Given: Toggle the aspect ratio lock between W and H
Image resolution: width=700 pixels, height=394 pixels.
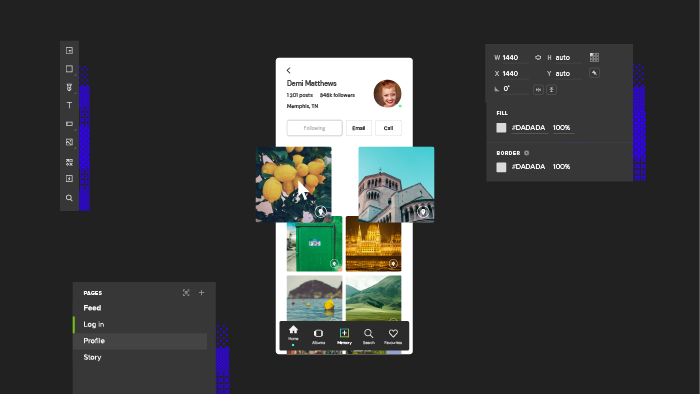Looking at the screenshot, I should pos(538,58).
